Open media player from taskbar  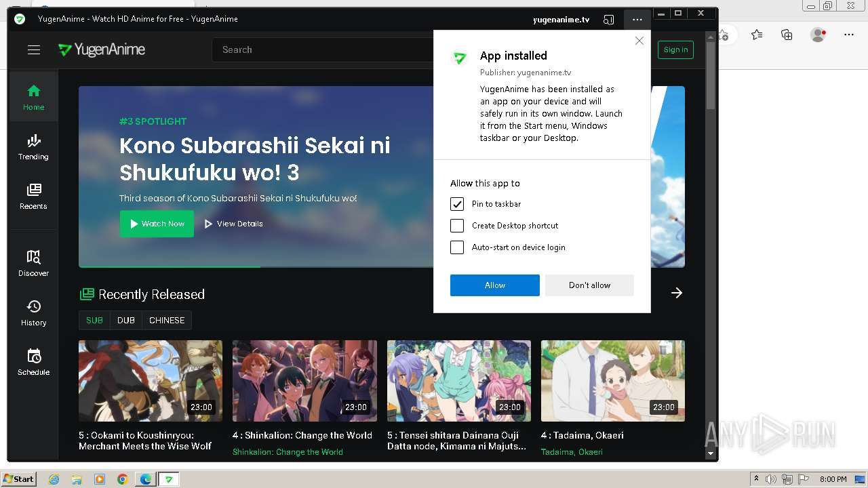coord(100,479)
